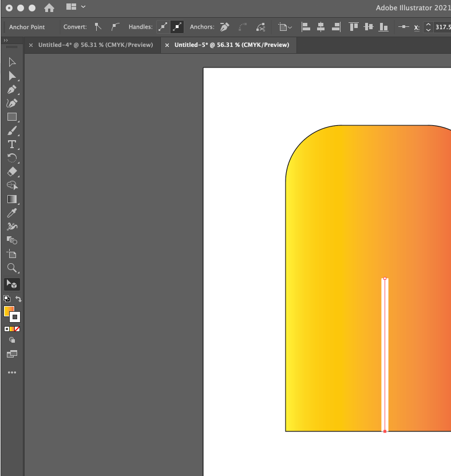Select the Pen tool
451x476 pixels.
[11, 90]
